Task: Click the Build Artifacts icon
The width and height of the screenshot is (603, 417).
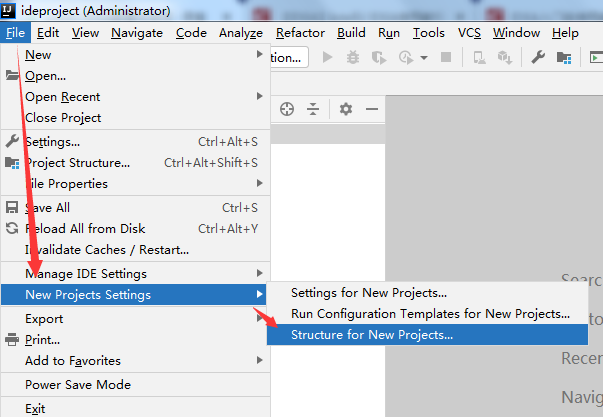Action: click(505, 58)
